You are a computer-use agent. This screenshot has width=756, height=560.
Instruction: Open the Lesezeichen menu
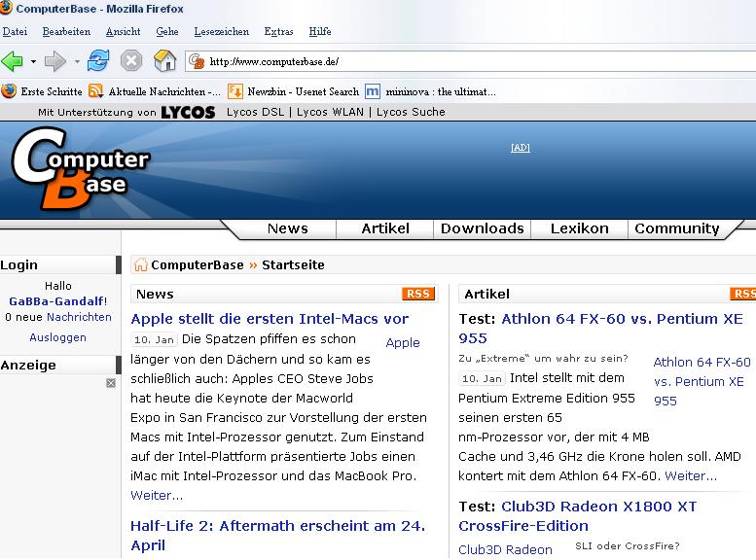[221, 32]
